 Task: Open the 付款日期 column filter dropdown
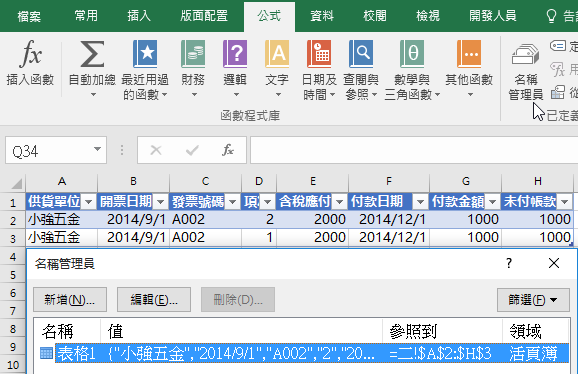click(x=420, y=202)
